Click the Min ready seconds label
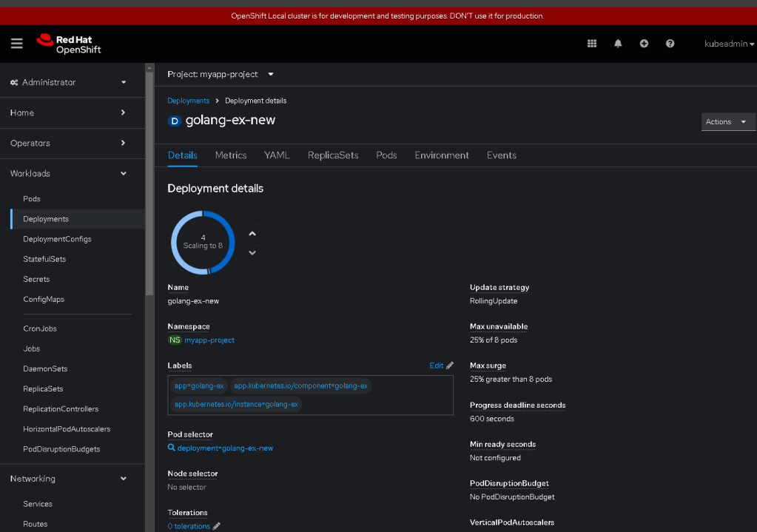Viewport: 757px width, 532px height. 502,444
